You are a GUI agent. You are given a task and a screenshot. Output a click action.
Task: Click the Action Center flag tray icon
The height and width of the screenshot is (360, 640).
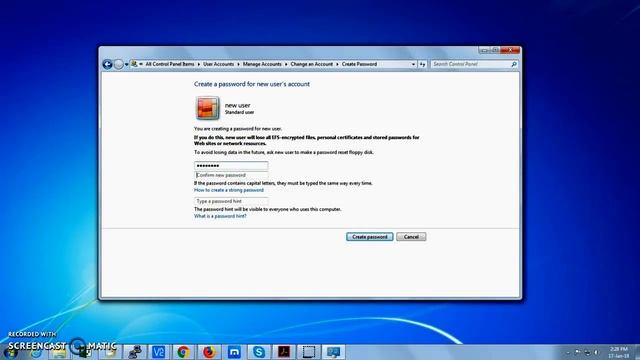578,352
